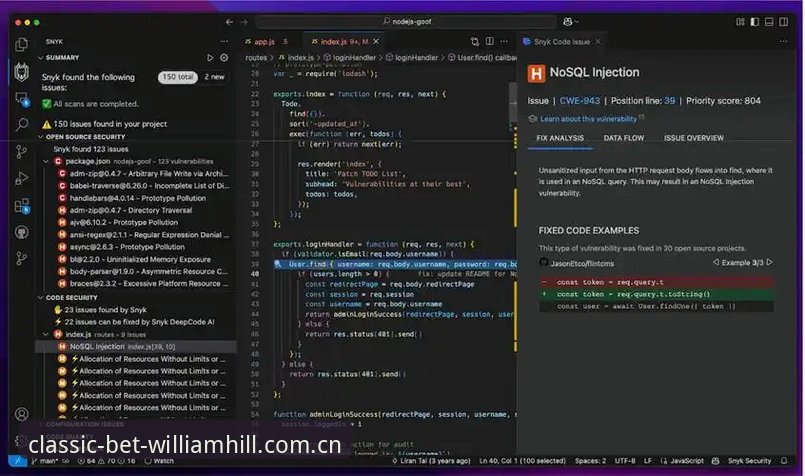Show next fix example arrow
This screenshot has width=805, height=476.
click(x=769, y=262)
